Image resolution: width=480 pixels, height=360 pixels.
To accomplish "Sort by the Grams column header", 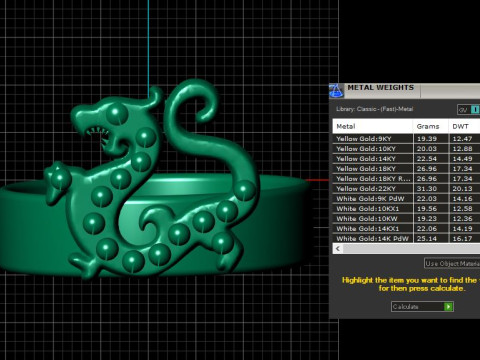I will pyautogui.click(x=431, y=126).
